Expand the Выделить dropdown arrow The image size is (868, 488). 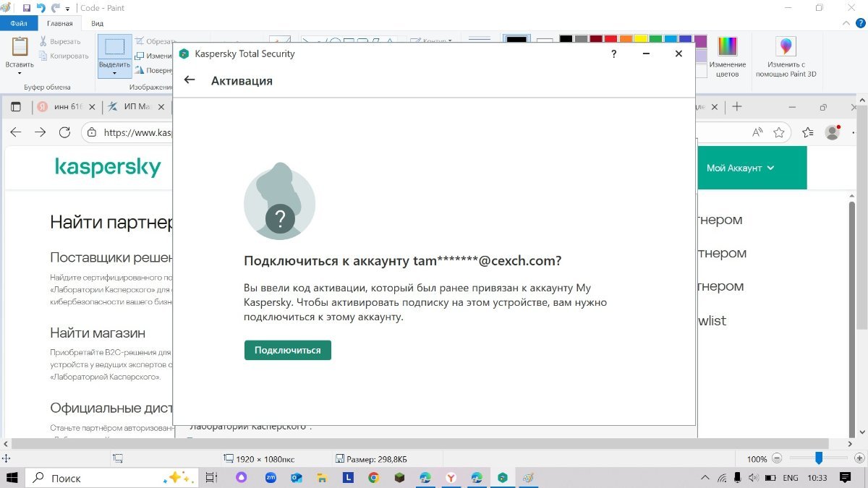115,72
